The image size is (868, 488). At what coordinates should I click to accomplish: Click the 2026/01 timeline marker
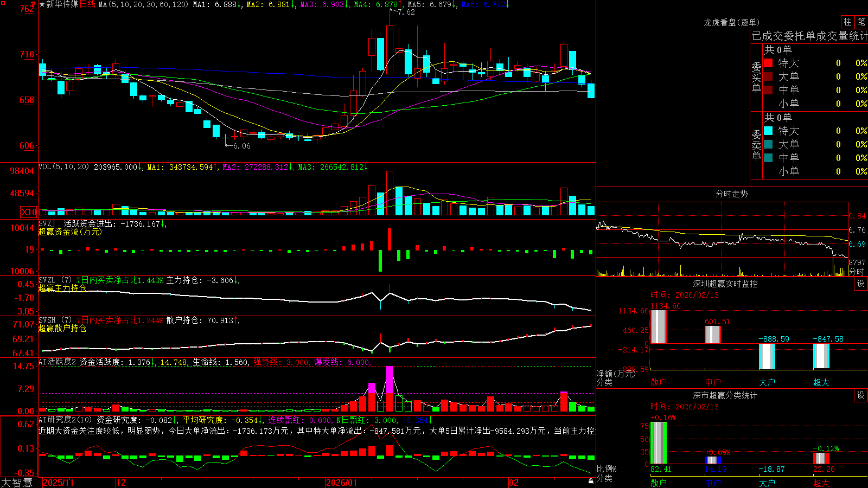pyautogui.click(x=342, y=483)
